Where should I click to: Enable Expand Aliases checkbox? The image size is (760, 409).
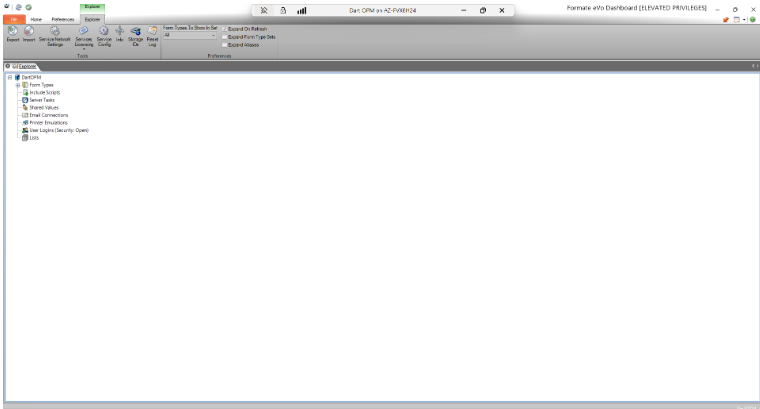pyautogui.click(x=224, y=45)
